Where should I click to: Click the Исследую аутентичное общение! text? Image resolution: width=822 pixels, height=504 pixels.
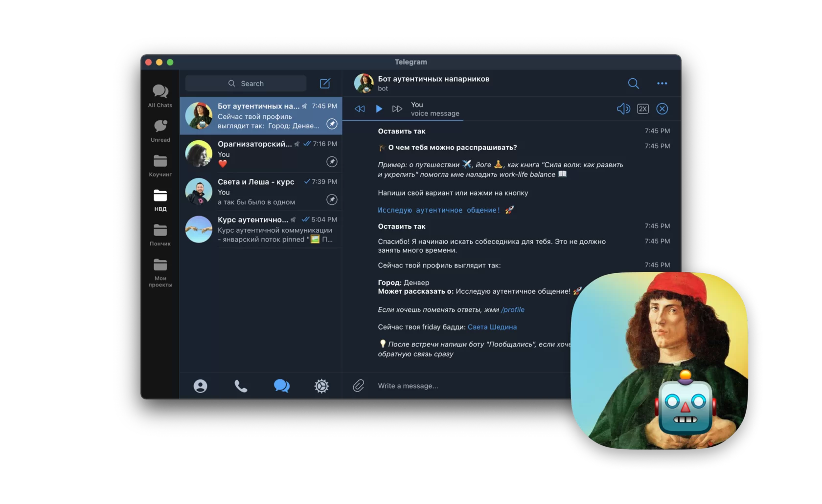click(x=439, y=210)
